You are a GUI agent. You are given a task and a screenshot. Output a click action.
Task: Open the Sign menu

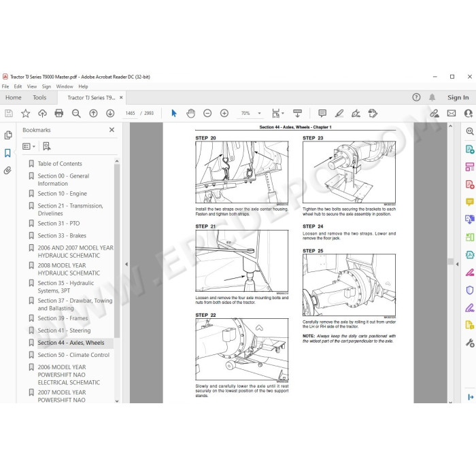pyautogui.click(x=46, y=86)
